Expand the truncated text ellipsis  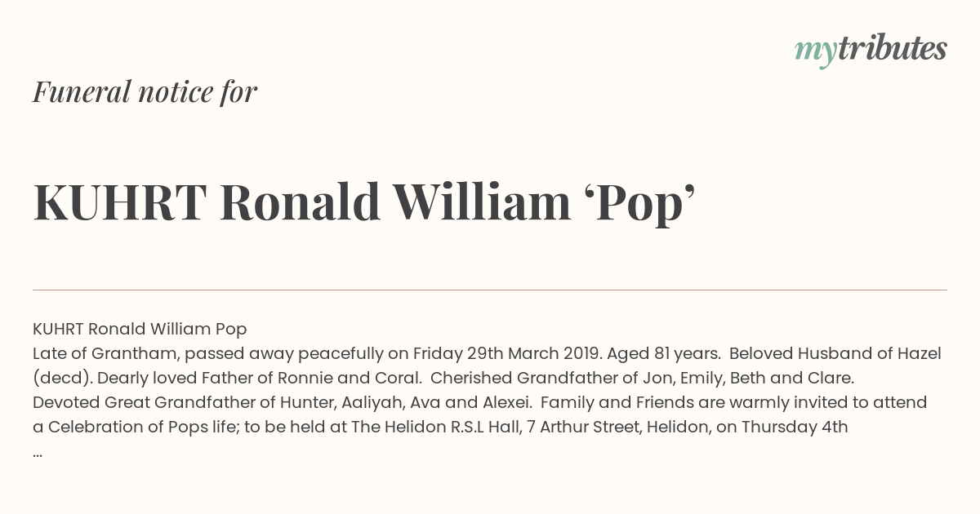[38, 454]
